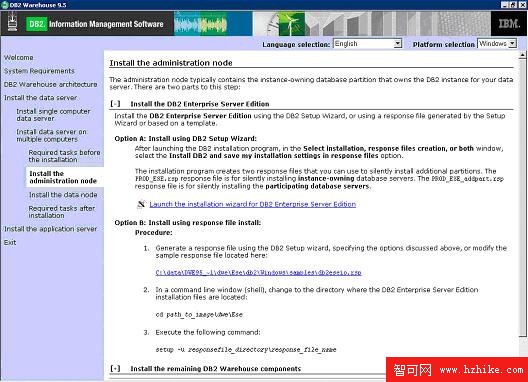Open Install the data node

tap(63, 195)
